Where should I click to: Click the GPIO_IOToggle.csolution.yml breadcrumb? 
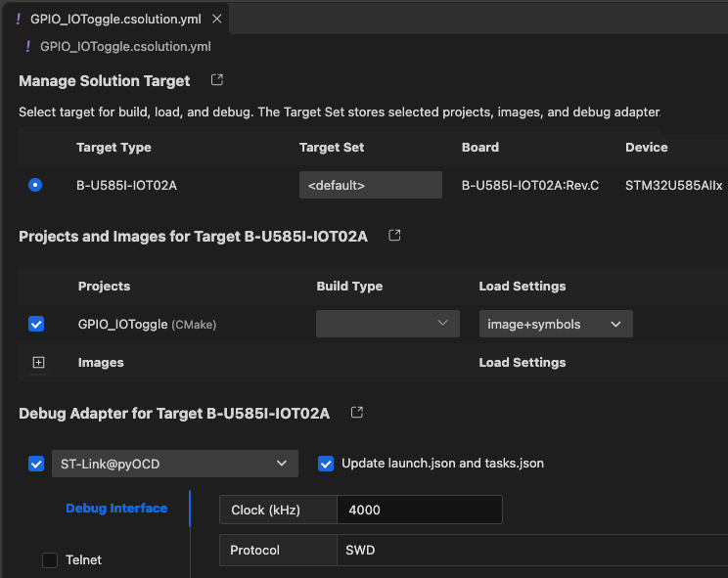[125, 46]
